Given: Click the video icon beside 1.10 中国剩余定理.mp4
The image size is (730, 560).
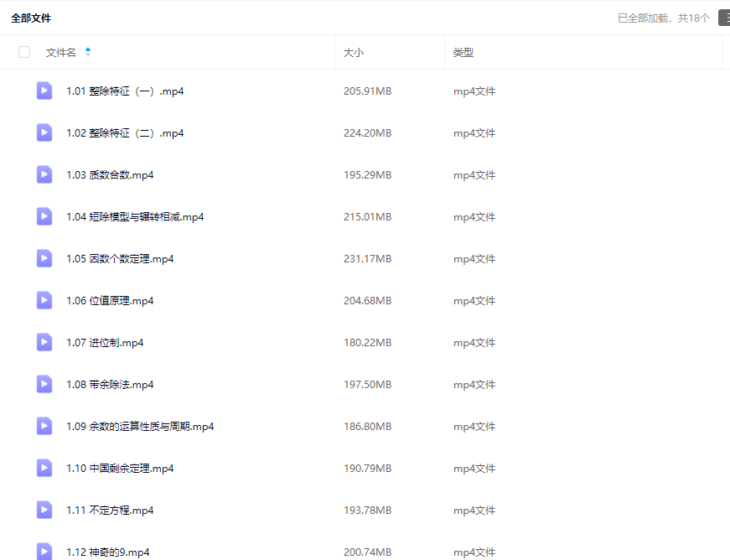Looking at the screenshot, I should 44,469.
